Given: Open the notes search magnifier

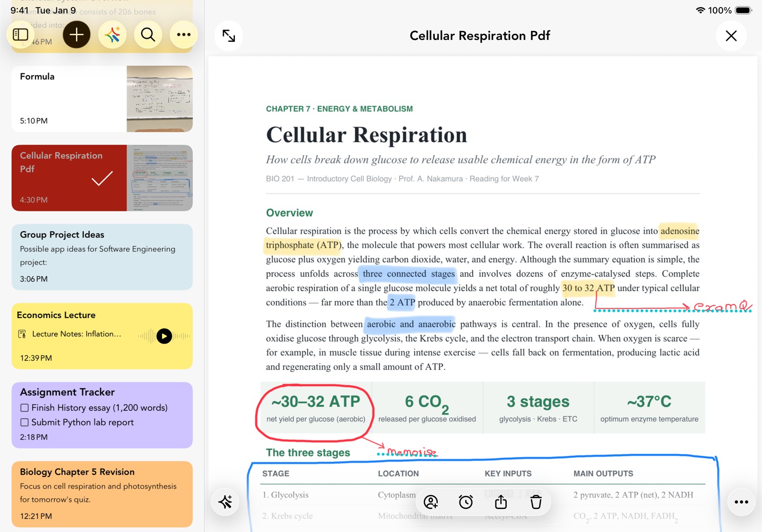Looking at the screenshot, I should click(148, 34).
